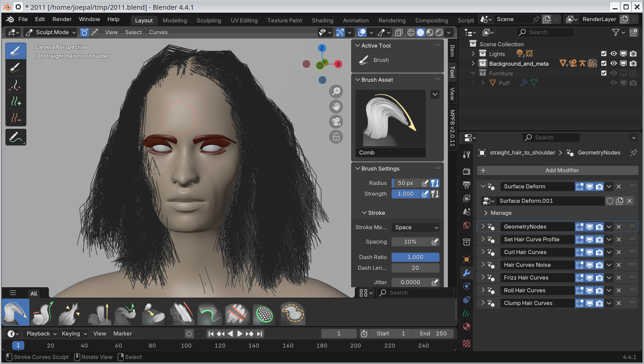This screenshot has height=364, width=644.
Task: Toggle radius pressure sensitivity
Action: (x=425, y=183)
